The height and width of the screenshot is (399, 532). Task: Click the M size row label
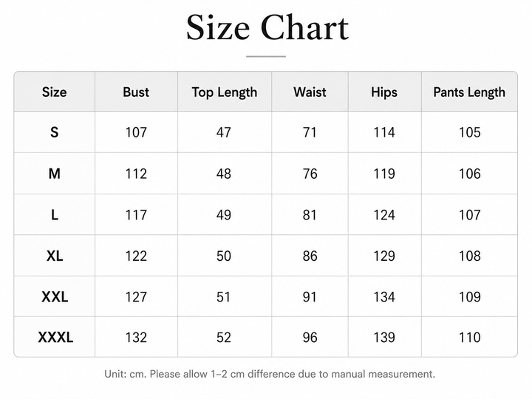pos(54,174)
